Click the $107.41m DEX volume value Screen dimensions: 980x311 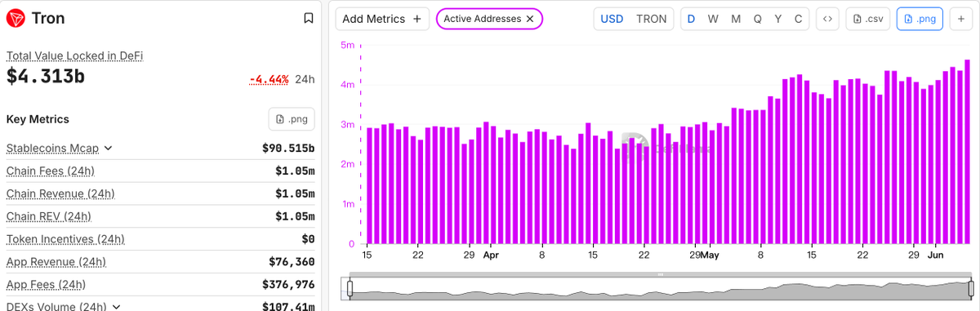(x=288, y=307)
